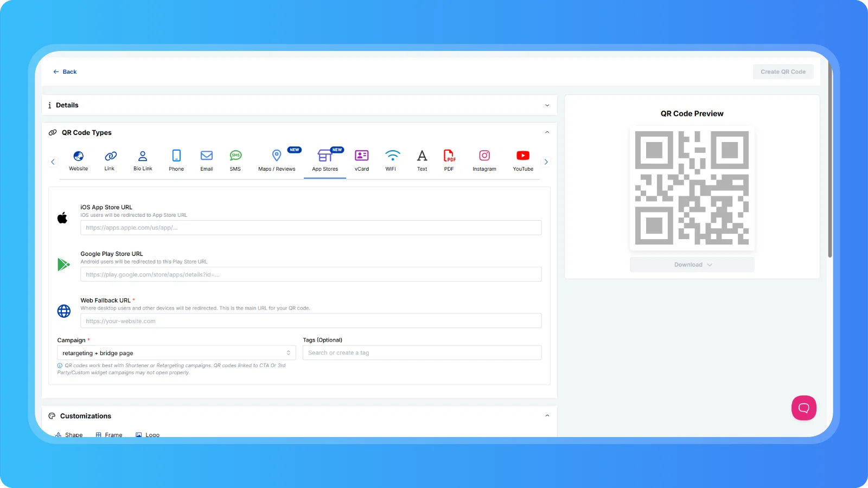Focus the Google Play Store URL field
Viewport: 868px width, 488px height.
coord(311,274)
